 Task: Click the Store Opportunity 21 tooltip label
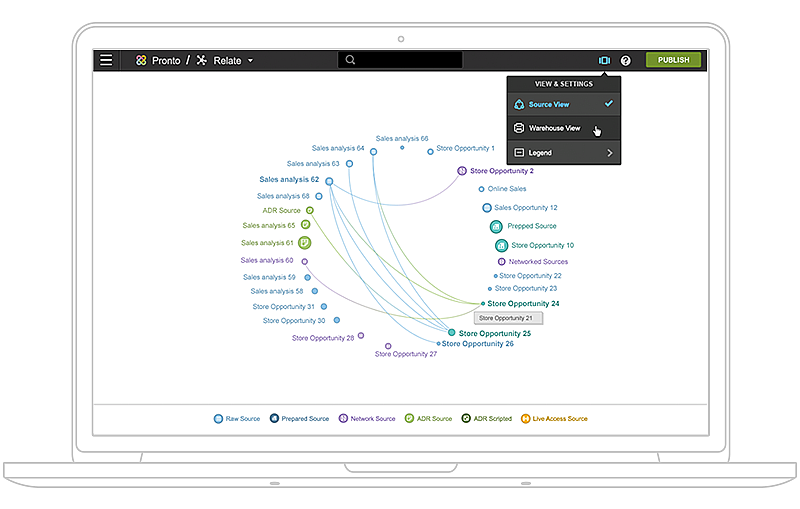(508, 318)
